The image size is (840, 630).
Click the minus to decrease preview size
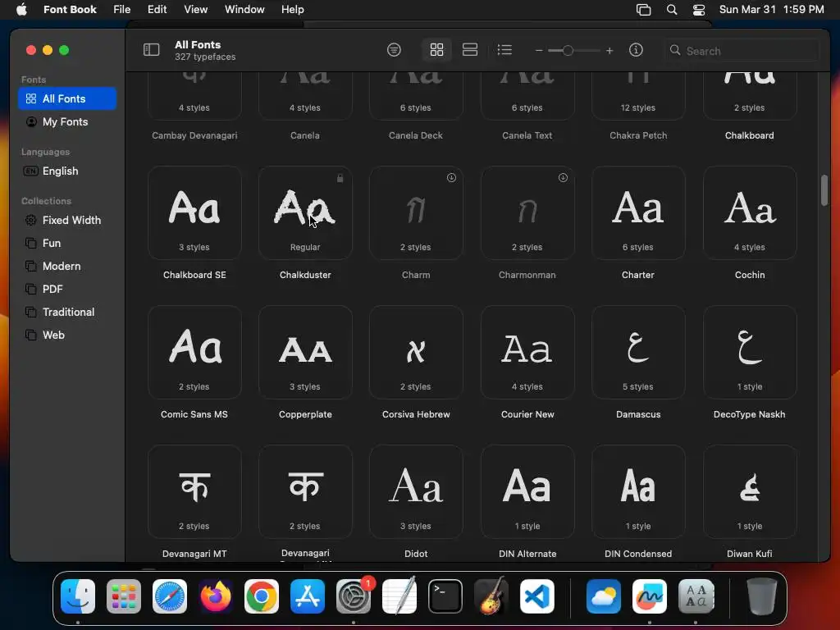[539, 50]
